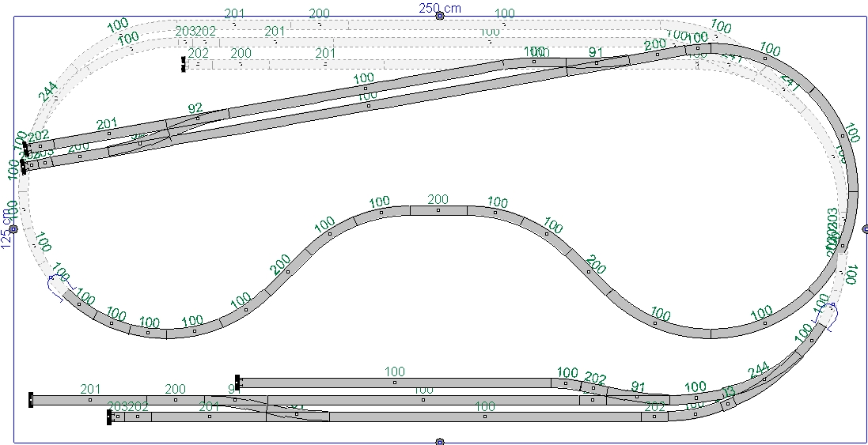Select the blue handle on the right edge
Viewport: 868px width, 445px height.
coord(864,229)
